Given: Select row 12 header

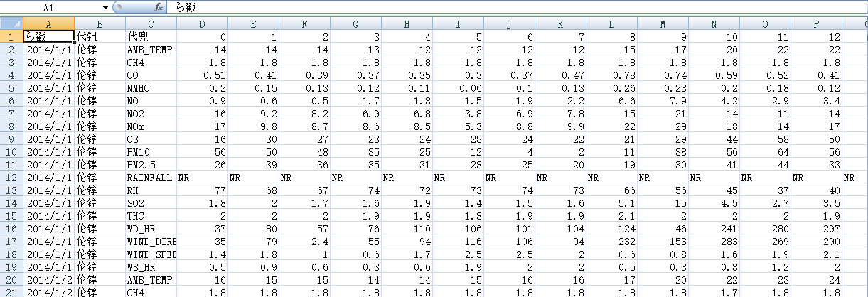Looking at the screenshot, I should (11, 178).
